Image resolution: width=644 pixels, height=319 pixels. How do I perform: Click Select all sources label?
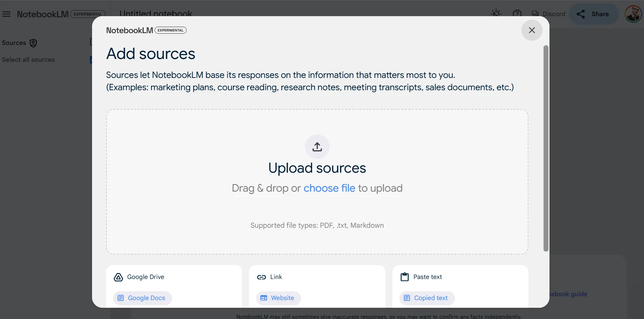click(x=28, y=60)
